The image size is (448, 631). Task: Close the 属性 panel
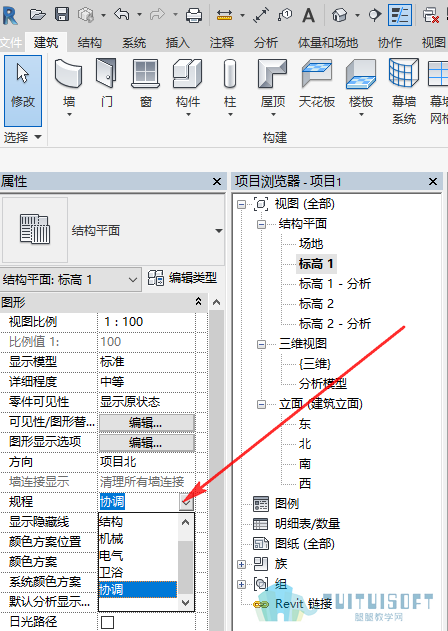pyautogui.click(x=217, y=181)
